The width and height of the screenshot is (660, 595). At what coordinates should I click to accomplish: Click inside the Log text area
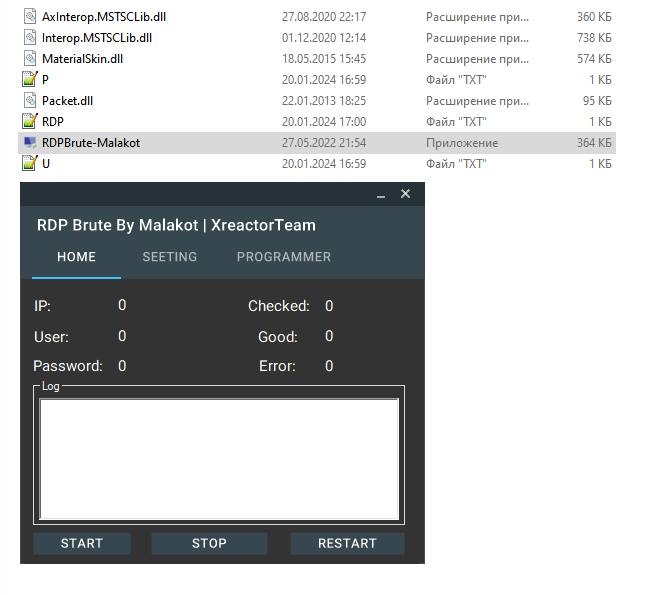tap(219, 459)
